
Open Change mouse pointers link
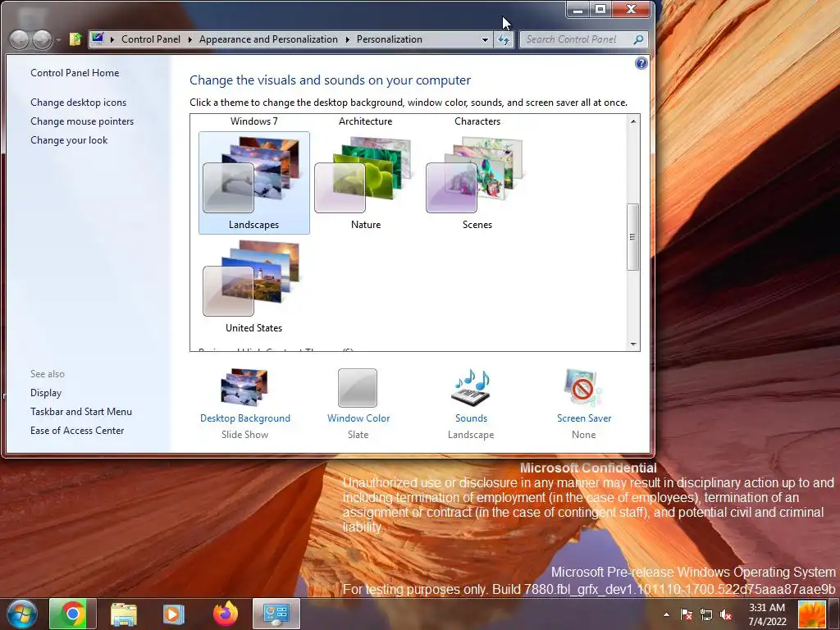[82, 121]
